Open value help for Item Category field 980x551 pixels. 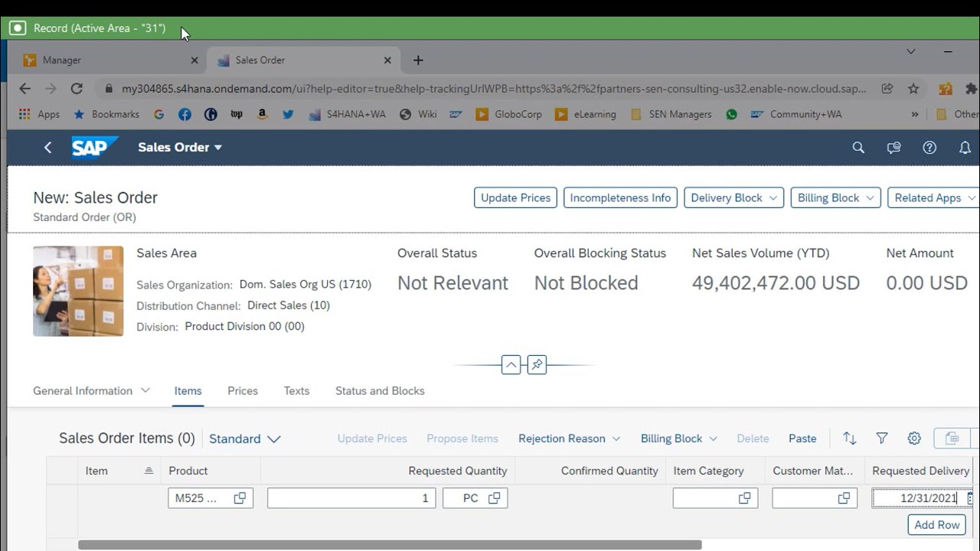pos(744,498)
